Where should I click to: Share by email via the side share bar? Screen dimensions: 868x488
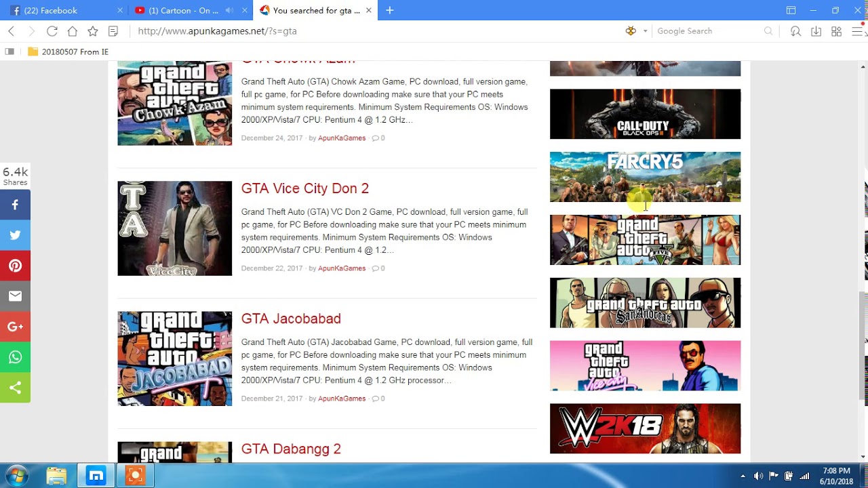click(x=15, y=296)
